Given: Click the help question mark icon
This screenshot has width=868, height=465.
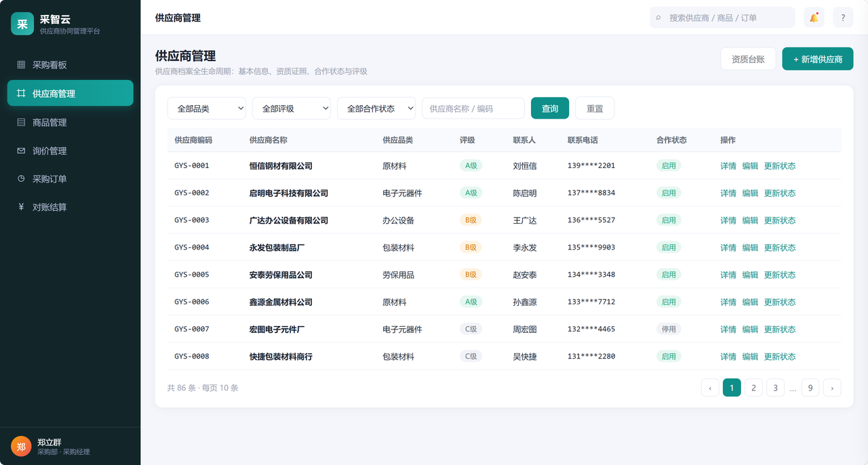Looking at the screenshot, I should [843, 18].
